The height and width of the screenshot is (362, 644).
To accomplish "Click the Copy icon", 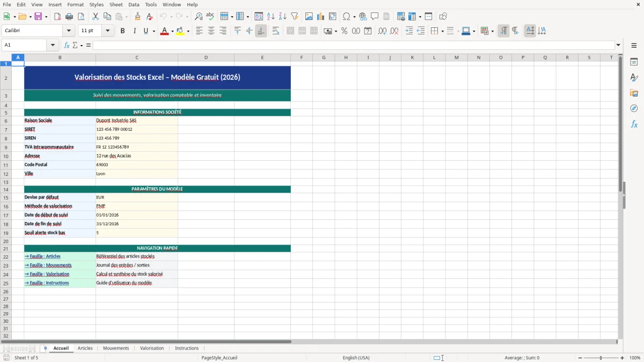I will coord(107,17).
